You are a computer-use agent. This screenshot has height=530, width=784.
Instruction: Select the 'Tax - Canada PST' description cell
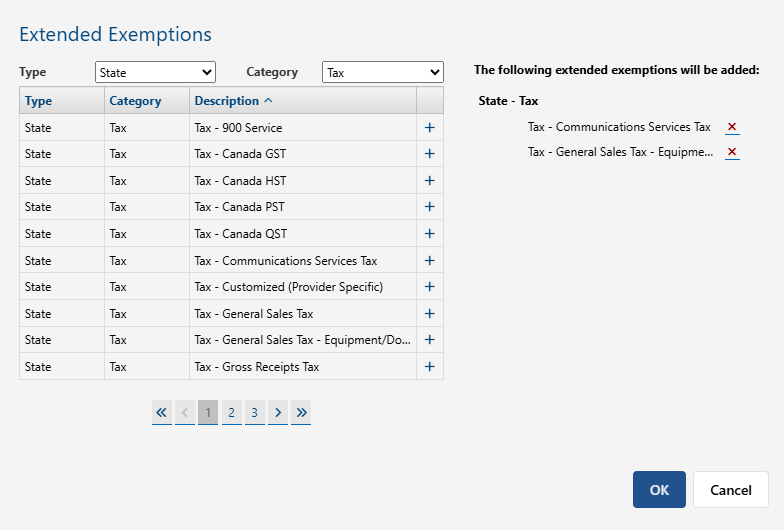click(x=303, y=206)
